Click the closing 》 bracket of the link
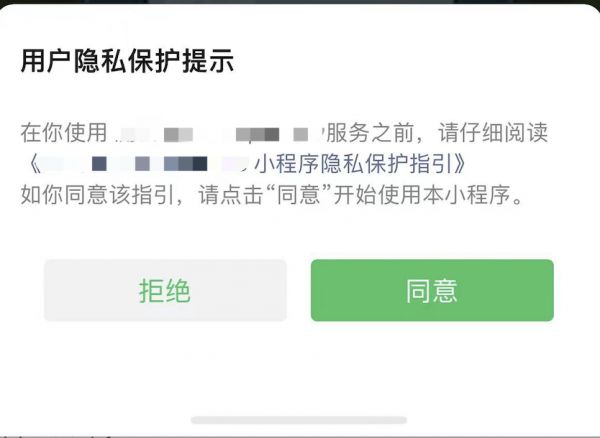Image resolution: width=600 pixels, height=438 pixels. pos(461,164)
